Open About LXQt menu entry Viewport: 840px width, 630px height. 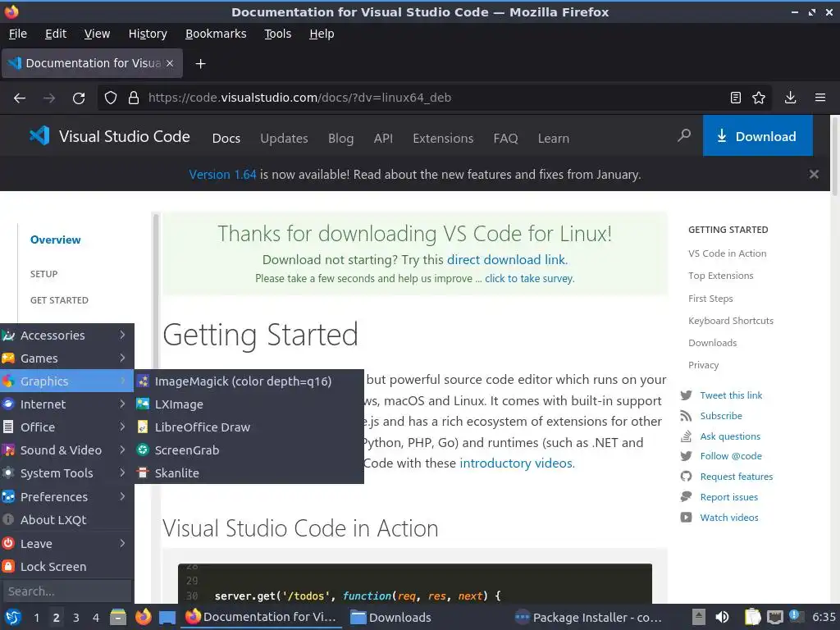67,519
